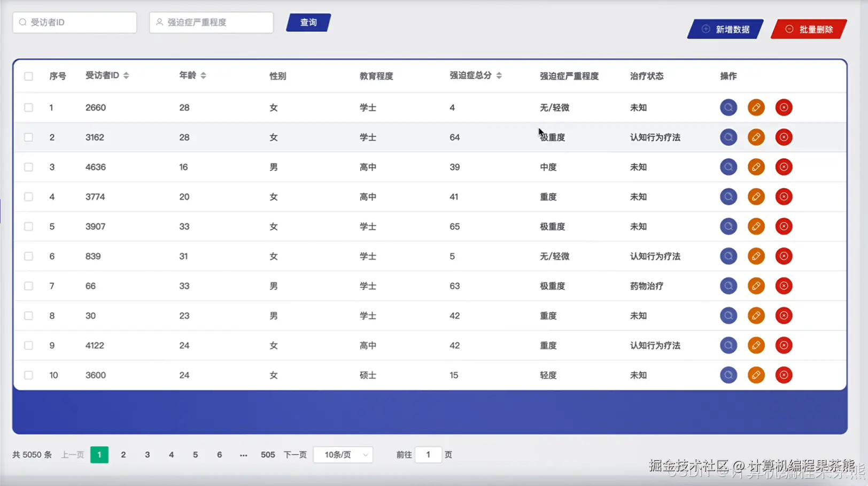This screenshot has height=486, width=868.
Task: Go to page 3
Action: (x=148, y=454)
